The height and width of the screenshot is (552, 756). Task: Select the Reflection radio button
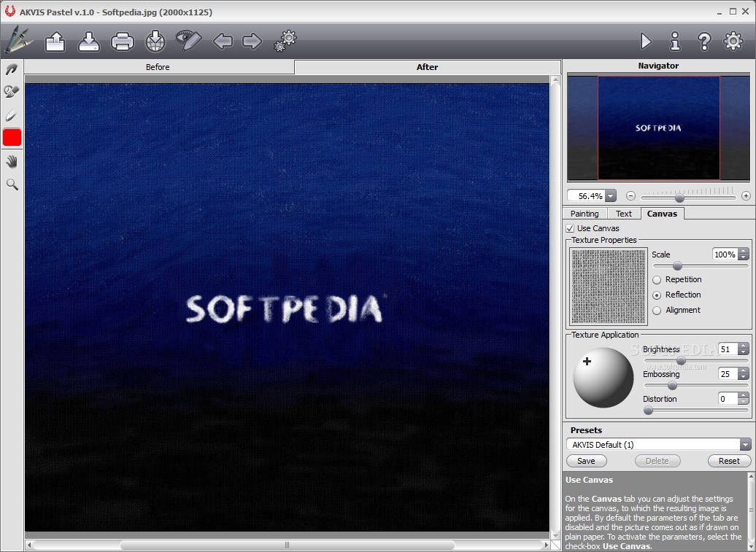click(657, 295)
